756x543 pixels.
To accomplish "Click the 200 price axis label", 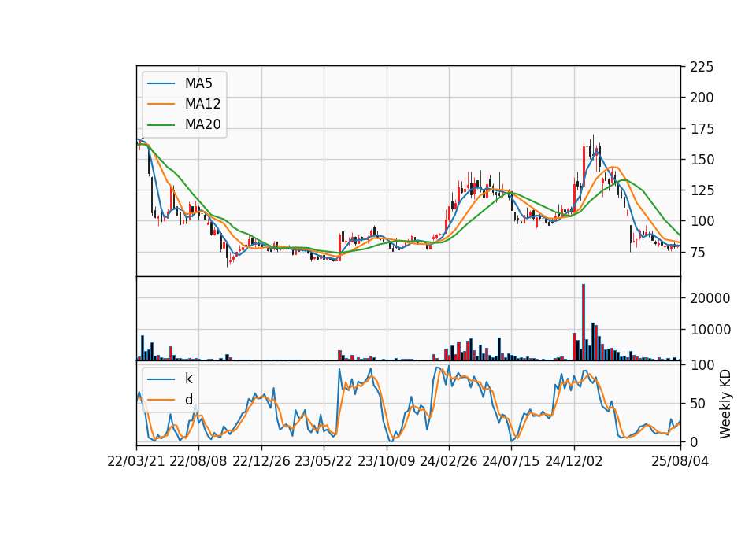I will pos(702,98).
